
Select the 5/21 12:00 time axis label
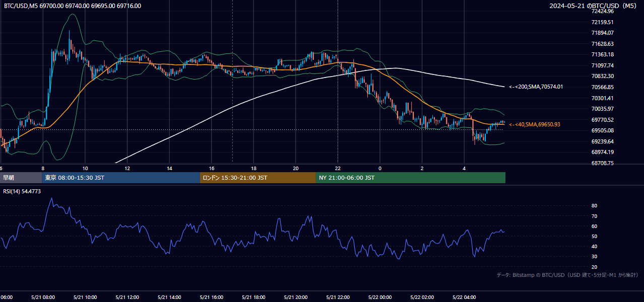tap(127, 297)
